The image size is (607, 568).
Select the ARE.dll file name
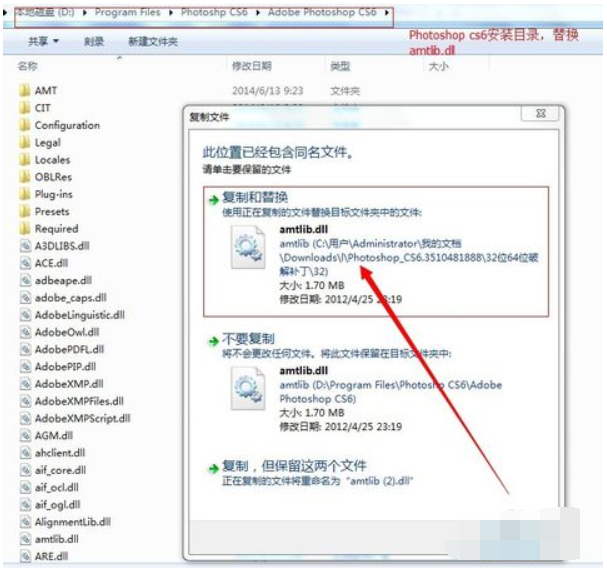(x=51, y=556)
